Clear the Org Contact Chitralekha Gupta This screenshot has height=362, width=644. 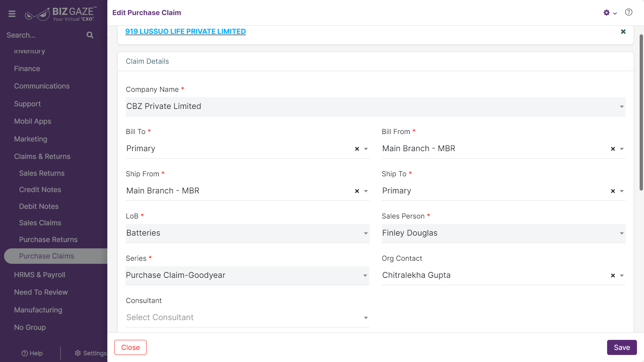613,276
